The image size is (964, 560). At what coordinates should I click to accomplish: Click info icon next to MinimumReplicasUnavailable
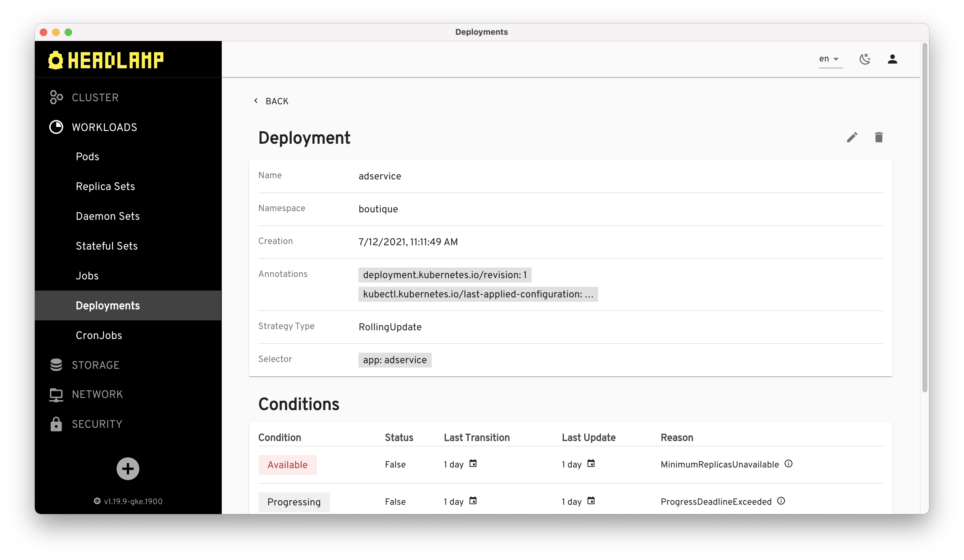tap(788, 464)
